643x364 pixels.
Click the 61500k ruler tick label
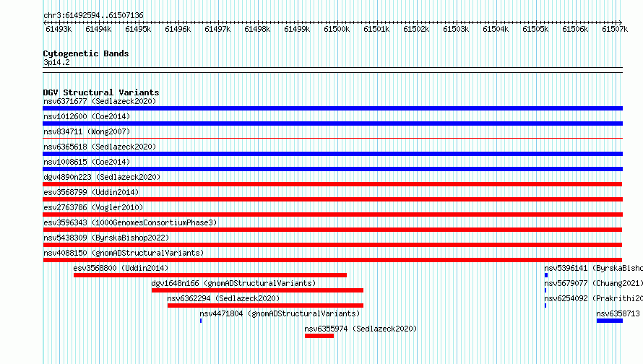(337, 29)
